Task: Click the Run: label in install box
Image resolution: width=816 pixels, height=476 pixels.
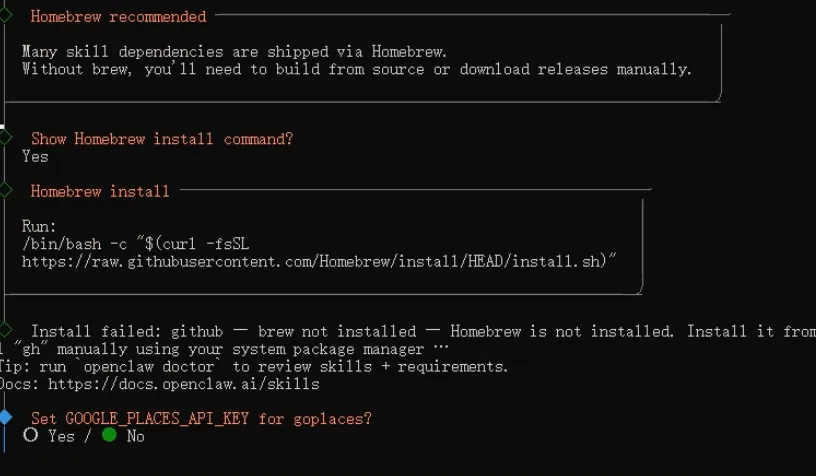Action: [40, 227]
